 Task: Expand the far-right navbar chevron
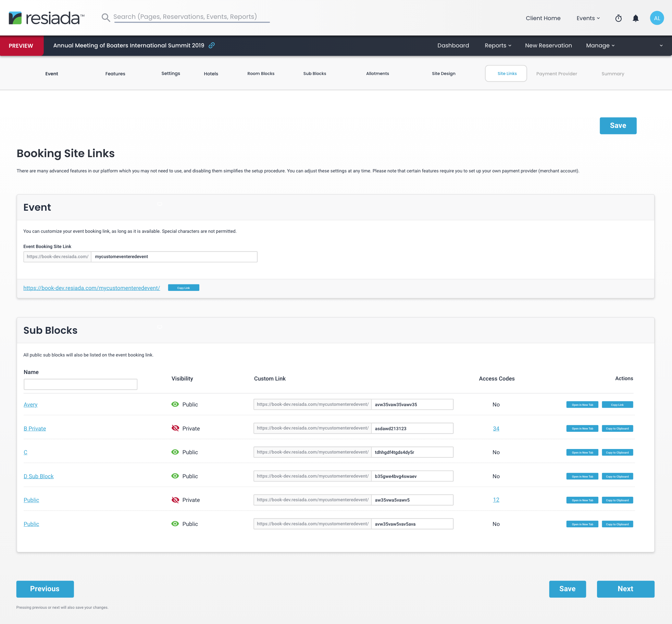661,45
